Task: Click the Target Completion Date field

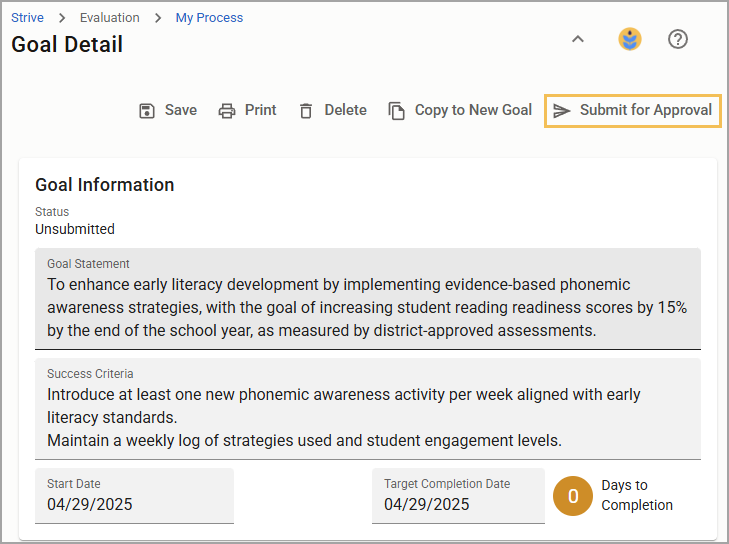Action: [x=458, y=496]
